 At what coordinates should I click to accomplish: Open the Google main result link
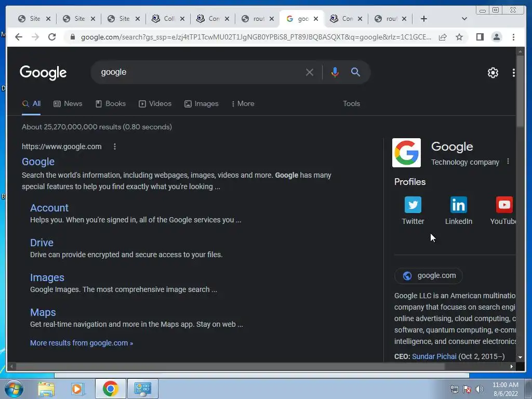(x=38, y=162)
